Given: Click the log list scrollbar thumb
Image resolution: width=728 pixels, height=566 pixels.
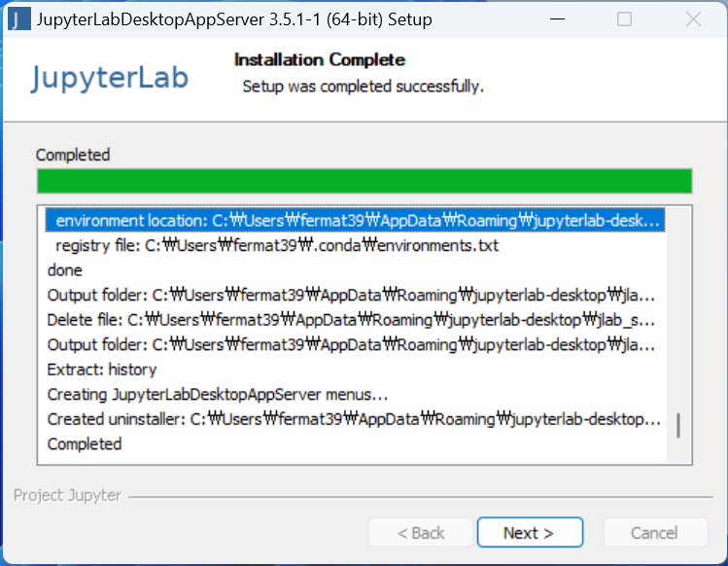Looking at the screenshot, I should (678, 425).
